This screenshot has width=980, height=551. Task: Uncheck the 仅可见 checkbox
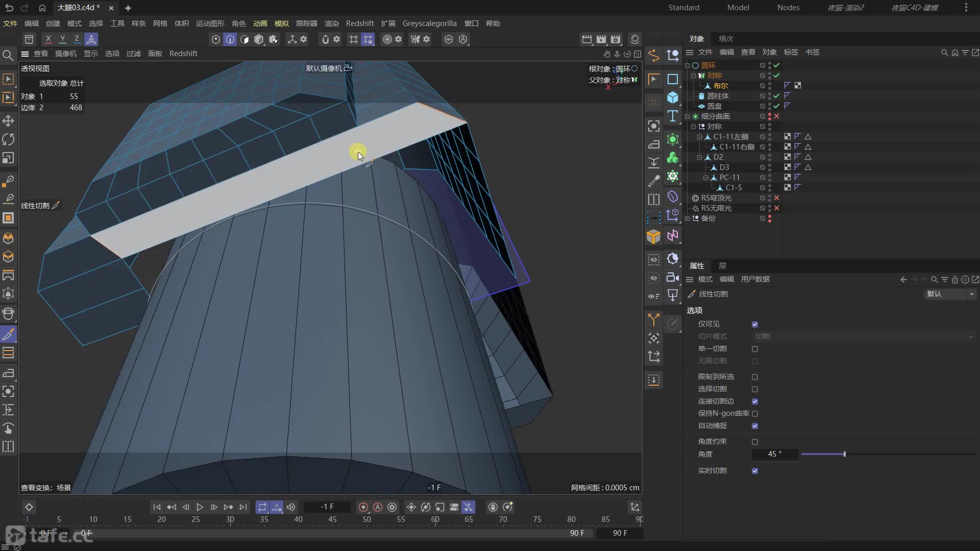755,324
